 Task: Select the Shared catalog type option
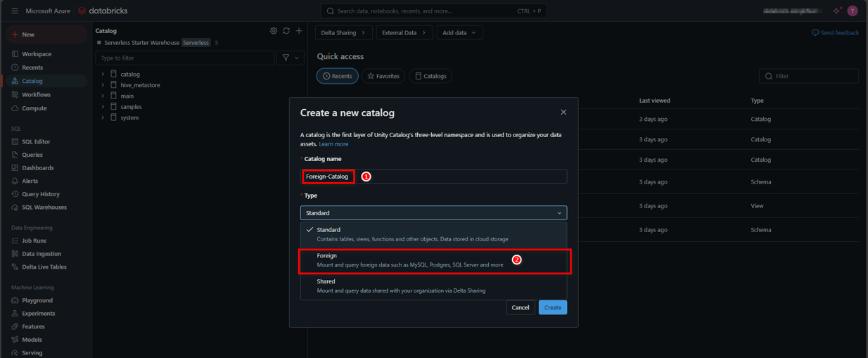click(433, 286)
